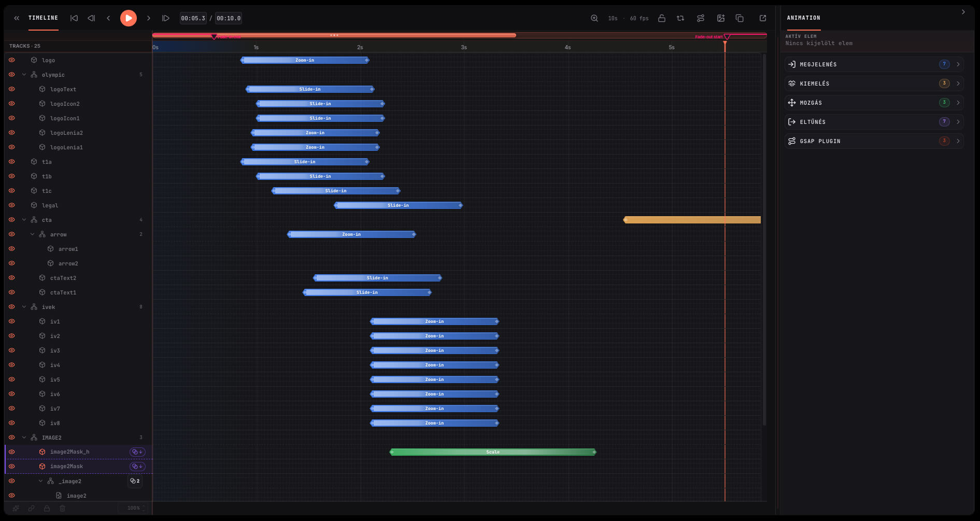Jump to the end of the timeline
Screen dimensions: 980x521
point(166,18)
